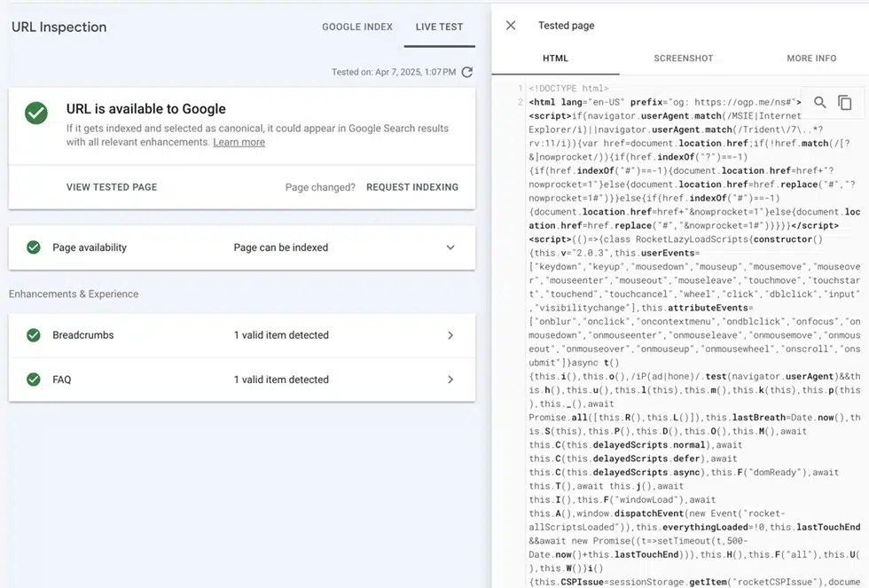Search within the HTML code
This screenshot has height=588, width=869.
[820, 103]
